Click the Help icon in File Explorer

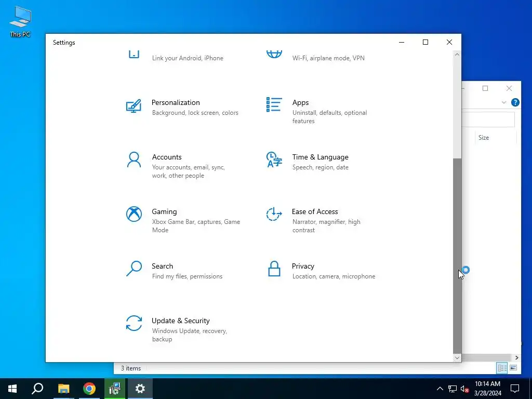tap(515, 102)
